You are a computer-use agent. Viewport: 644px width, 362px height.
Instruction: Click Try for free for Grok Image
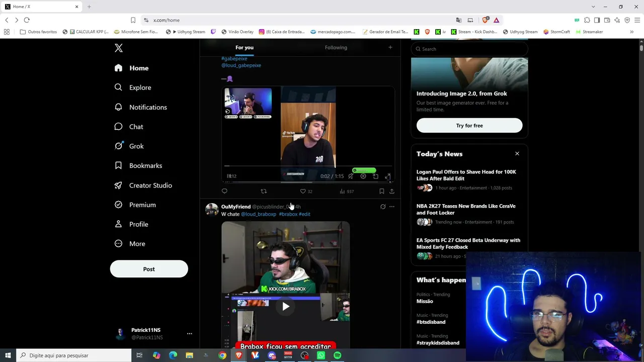click(469, 125)
